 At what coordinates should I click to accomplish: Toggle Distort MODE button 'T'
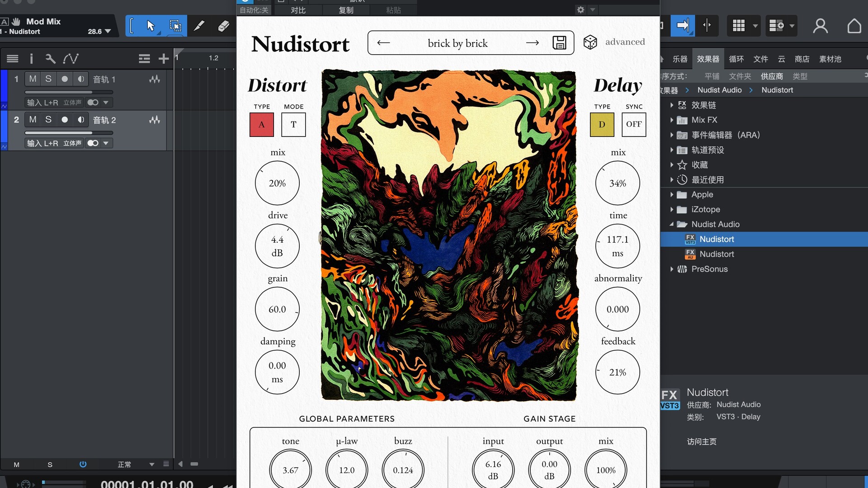(x=293, y=124)
